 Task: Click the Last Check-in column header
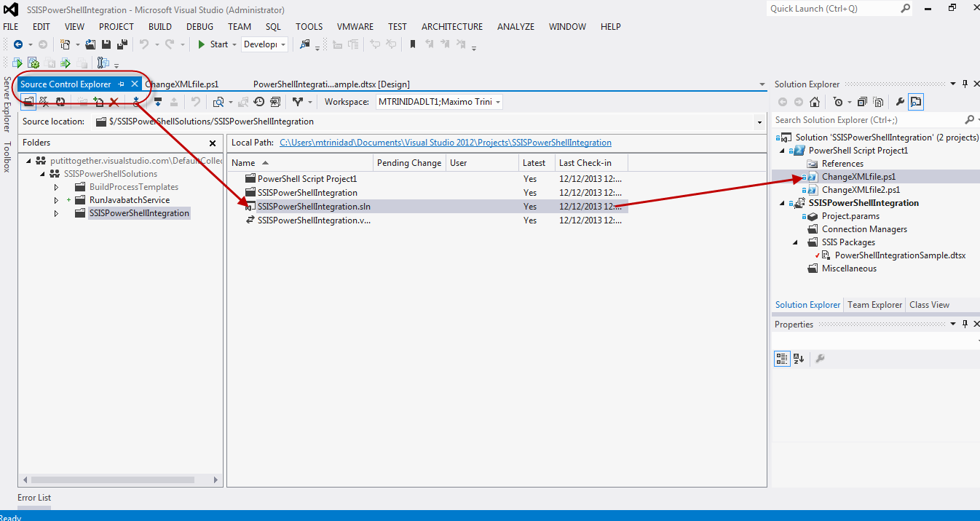[591, 163]
